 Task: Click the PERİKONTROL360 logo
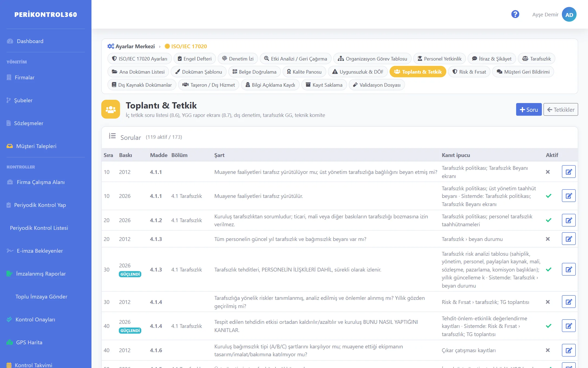point(46,14)
